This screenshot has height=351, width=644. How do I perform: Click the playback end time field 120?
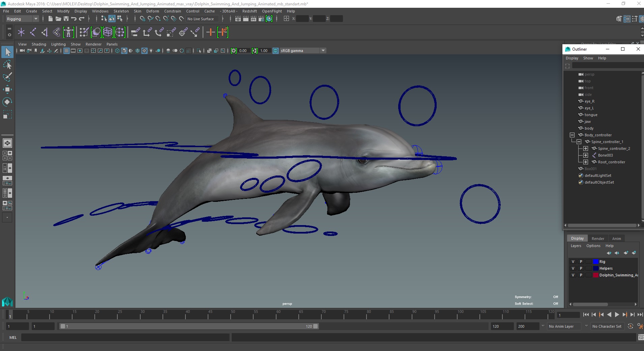(502, 326)
